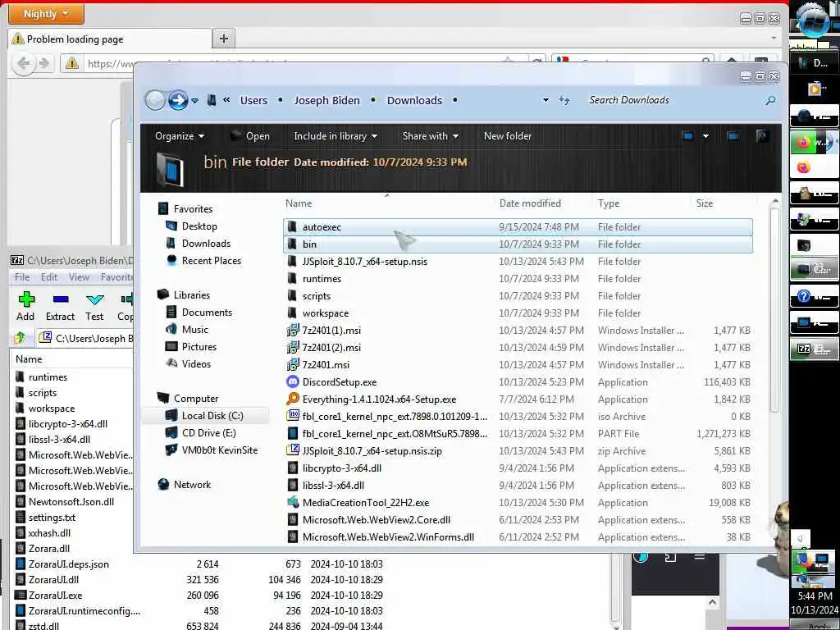This screenshot has width=840, height=630.
Task: Refresh the Downloads folder view
Action: click(x=564, y=100)
